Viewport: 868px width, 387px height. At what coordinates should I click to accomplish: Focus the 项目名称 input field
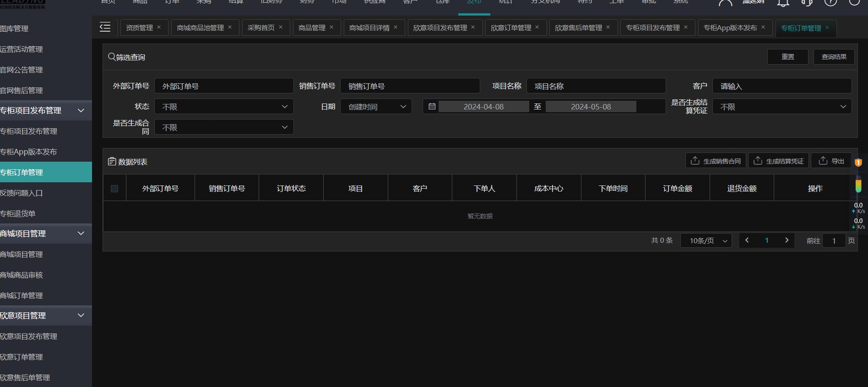(x=596, y=86)
